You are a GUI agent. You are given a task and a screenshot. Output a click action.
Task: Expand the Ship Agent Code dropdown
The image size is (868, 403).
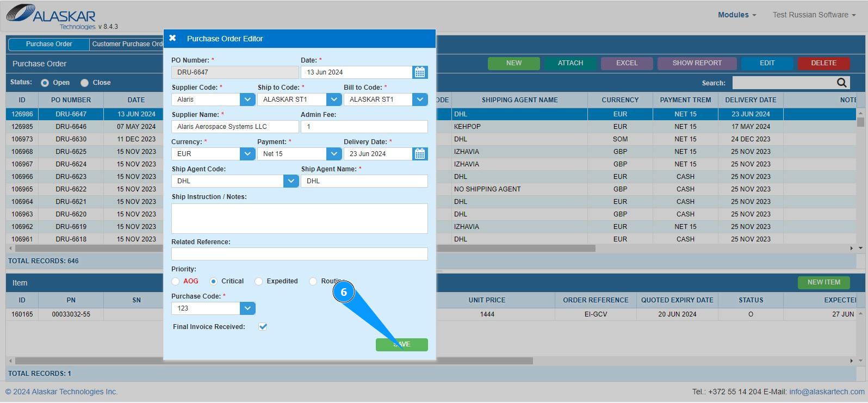click(291, 181)
